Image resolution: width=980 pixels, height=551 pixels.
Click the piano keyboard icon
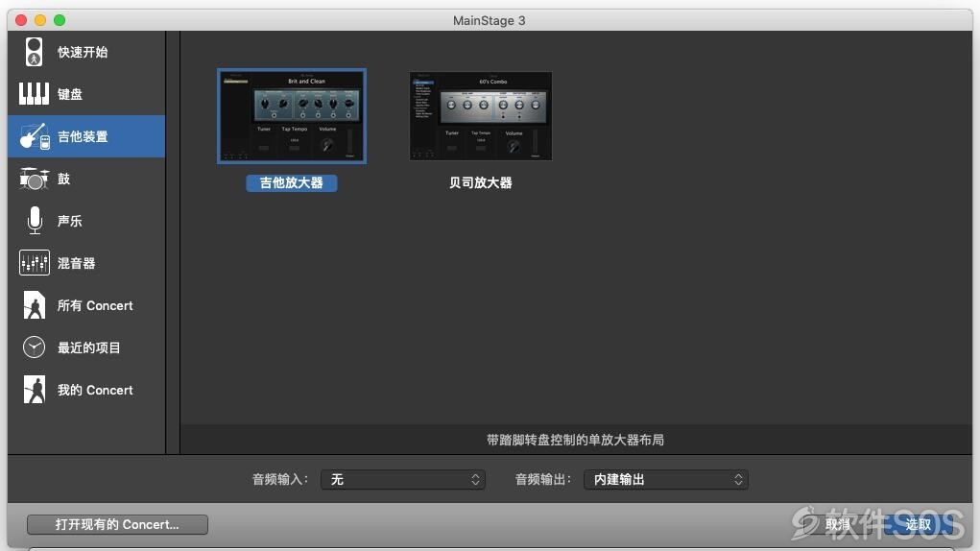pyautogui.click(x=34, y=94)
